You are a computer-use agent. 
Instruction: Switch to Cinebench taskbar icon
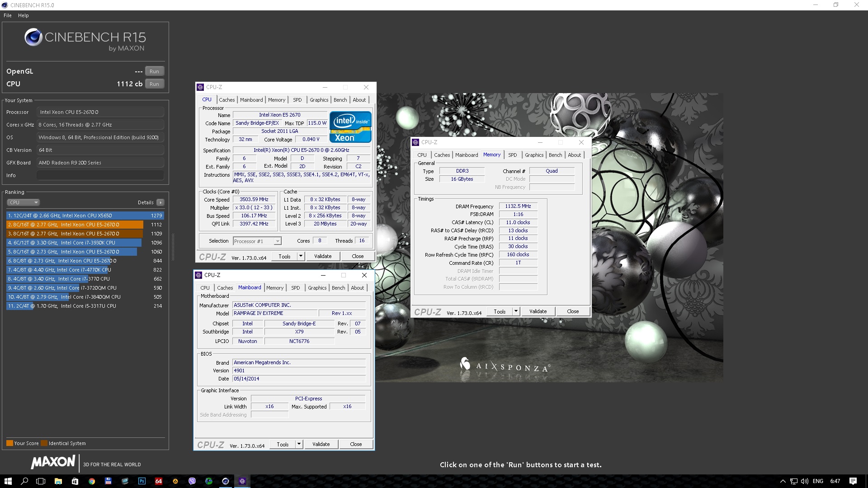[x=225, y=481]
